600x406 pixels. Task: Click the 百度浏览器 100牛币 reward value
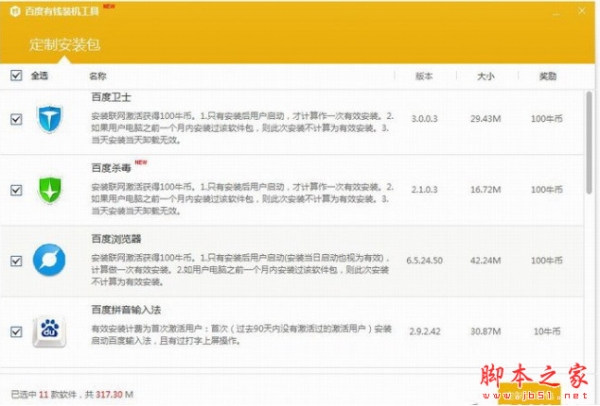click(x=547, y=261)
